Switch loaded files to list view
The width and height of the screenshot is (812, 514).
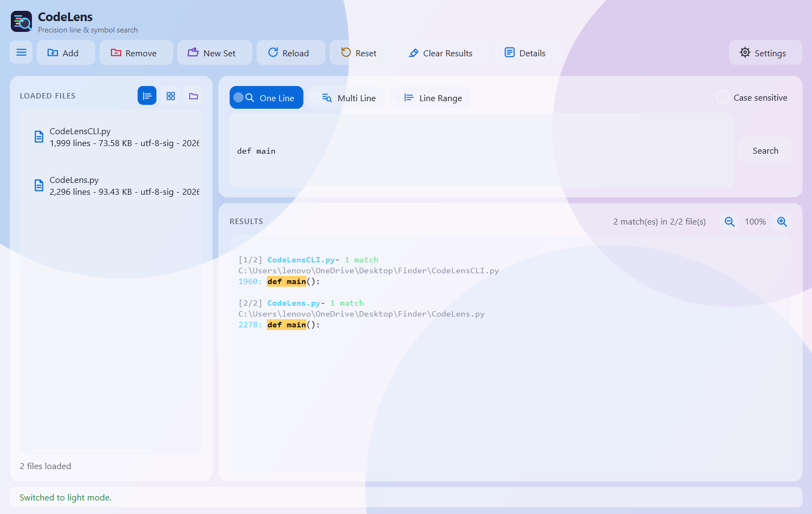coord(147,96)
